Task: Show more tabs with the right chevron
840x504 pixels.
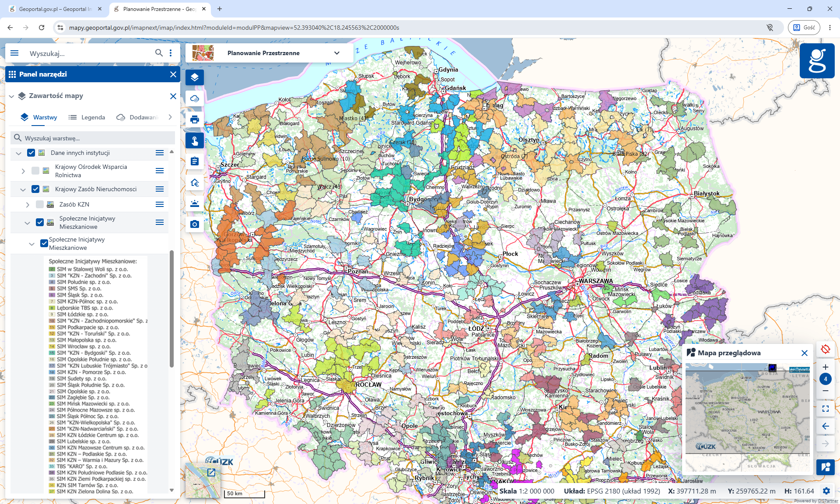Action: click(170, 117)
